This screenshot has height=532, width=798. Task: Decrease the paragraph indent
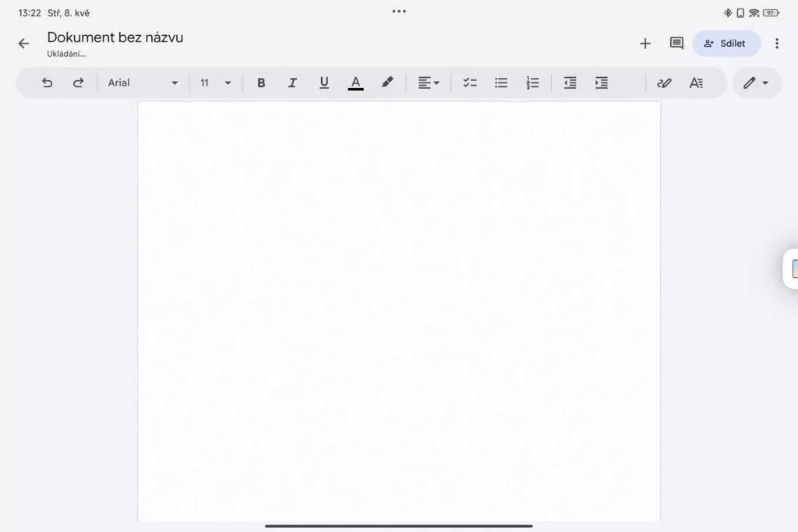(570, 83)
